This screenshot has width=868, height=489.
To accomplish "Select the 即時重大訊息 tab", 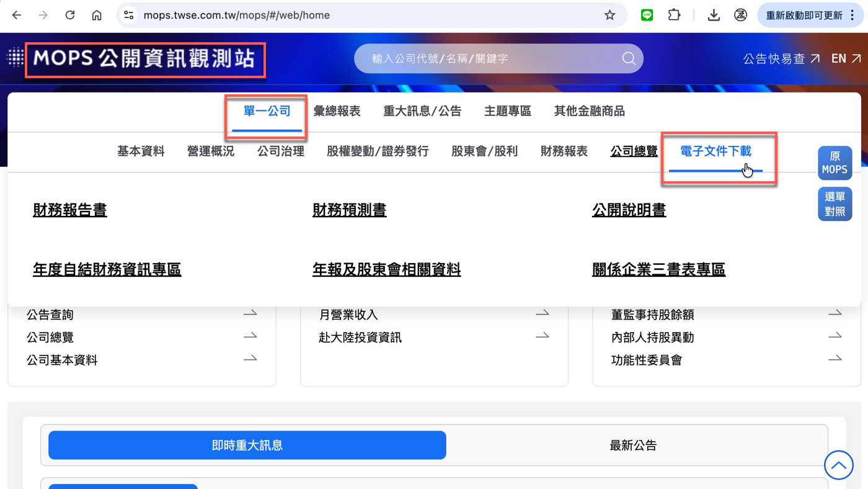I will pos(246,445).
